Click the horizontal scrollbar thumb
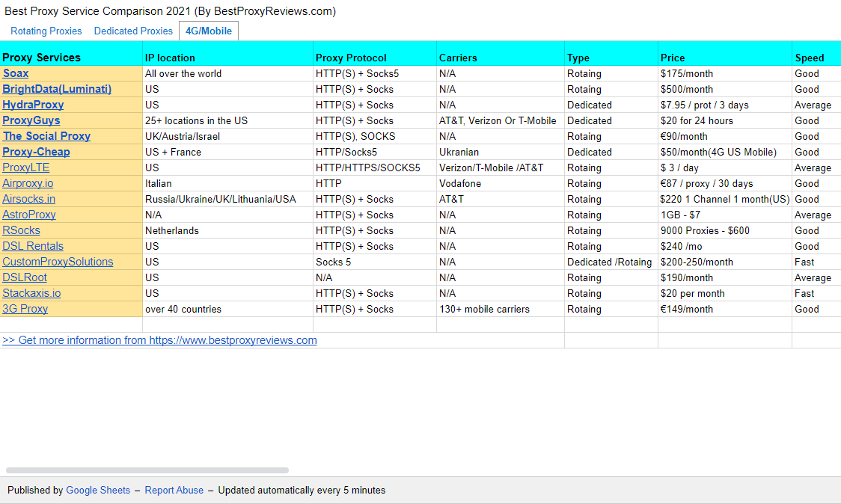 click(x=147, y=470)
